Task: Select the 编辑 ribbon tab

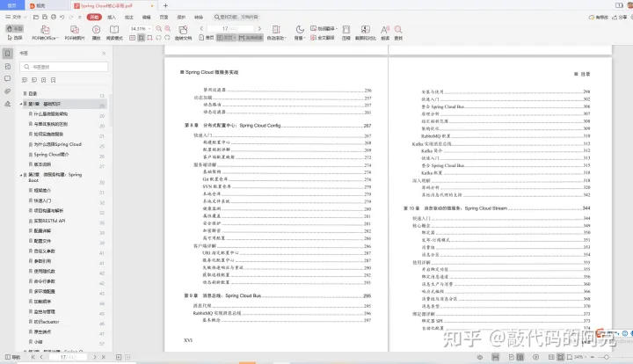Action: (147, 17)
